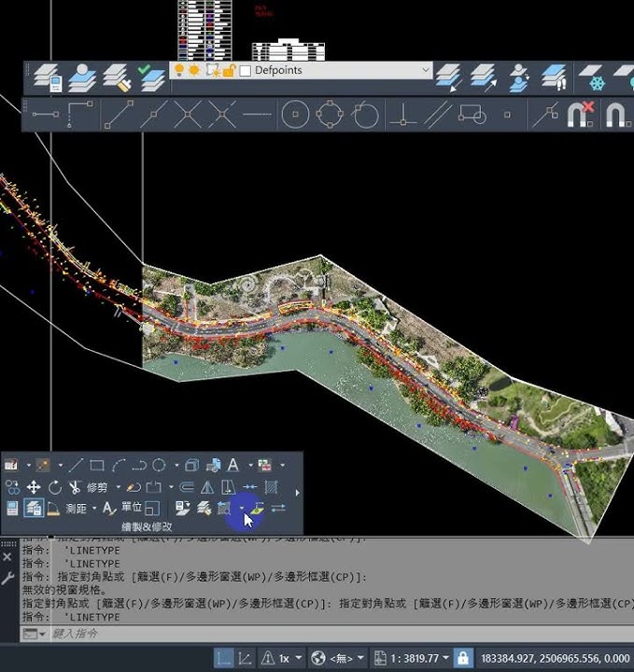
Task: Select the Rotate tool
Action: pyautogui.click(x=54, y=487)
